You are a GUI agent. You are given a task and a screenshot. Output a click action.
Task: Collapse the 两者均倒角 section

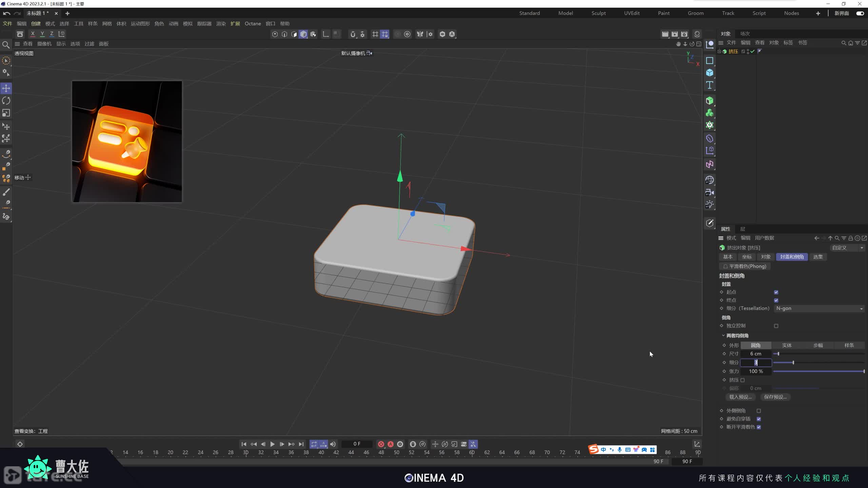[723, 335]
